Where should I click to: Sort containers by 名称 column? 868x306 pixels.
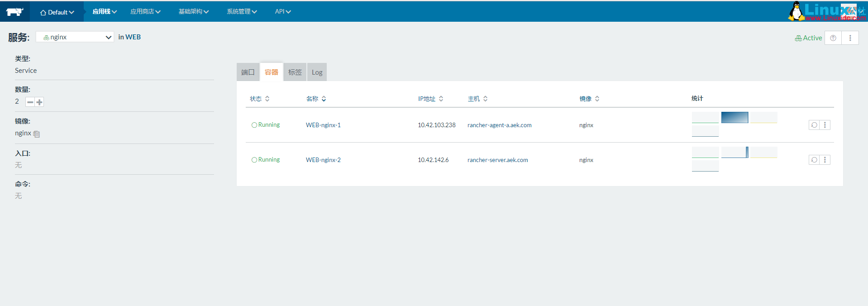(x=316, y=99)
